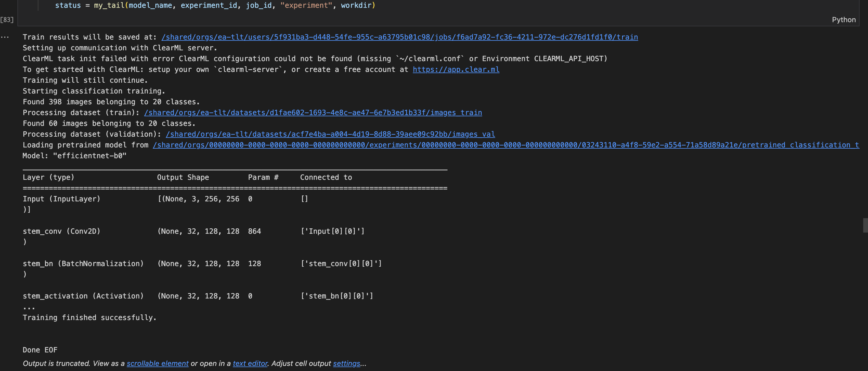Screen dimensions: 868x371
Task: Open the pretrained classification model path link
Action: [506, 145]
